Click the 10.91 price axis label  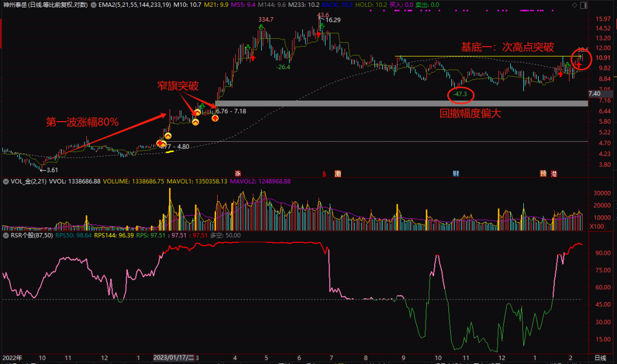(x=603, y=58)
